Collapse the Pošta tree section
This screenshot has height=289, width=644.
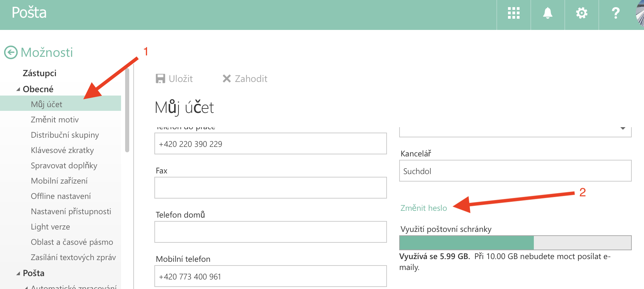[x=18, y=273]
